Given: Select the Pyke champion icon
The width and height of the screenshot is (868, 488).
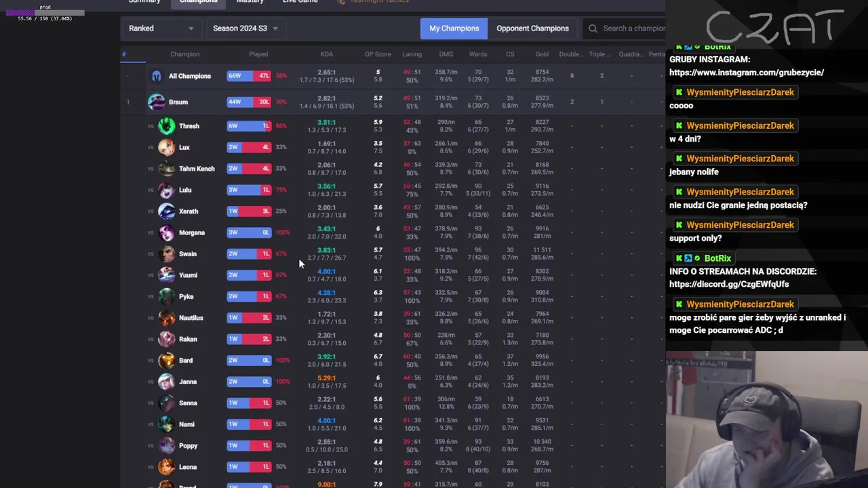Looking at the screenshot, I should point(166,296).
